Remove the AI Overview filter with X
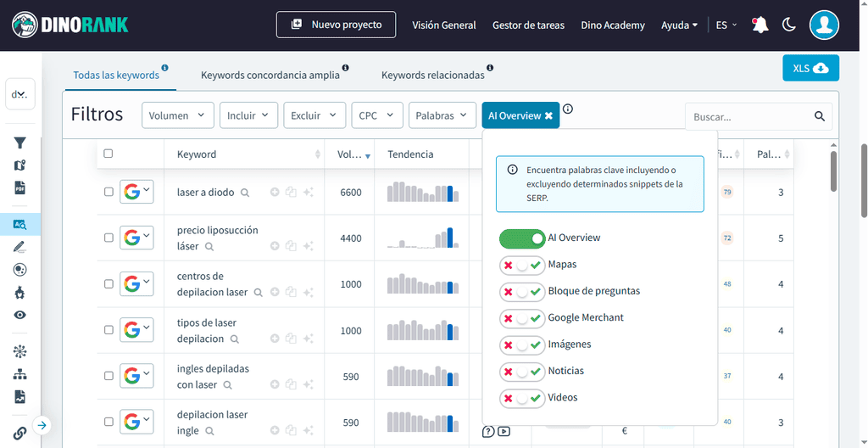The width and height of the screenshot is (868, 448). click(x=548, y=115)
